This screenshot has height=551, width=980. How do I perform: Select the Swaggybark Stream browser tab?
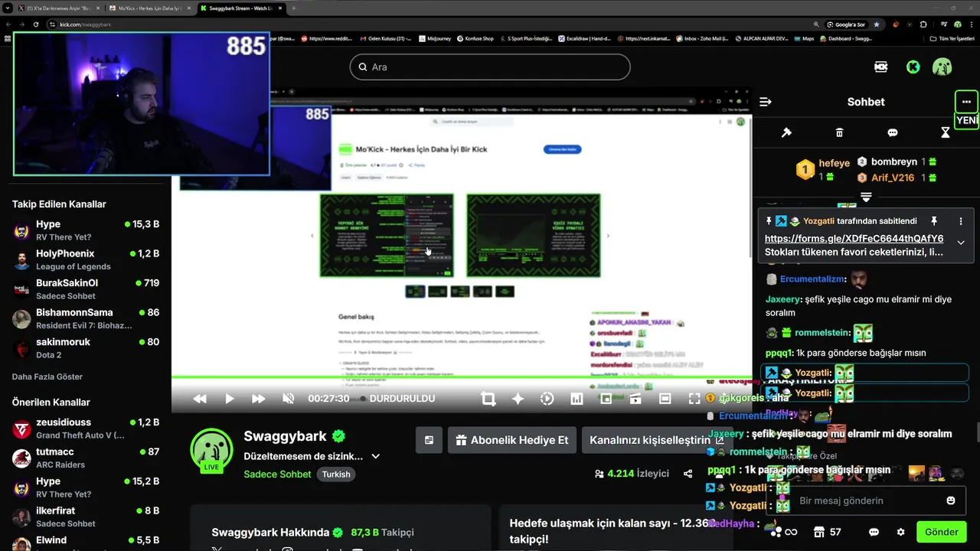[241, 8]
